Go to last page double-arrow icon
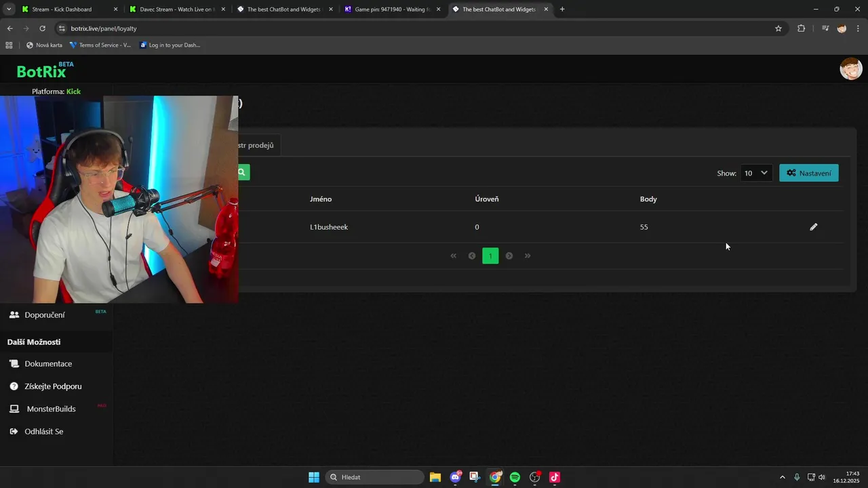Viewport: 868px width, 488px height. point(528,256)
